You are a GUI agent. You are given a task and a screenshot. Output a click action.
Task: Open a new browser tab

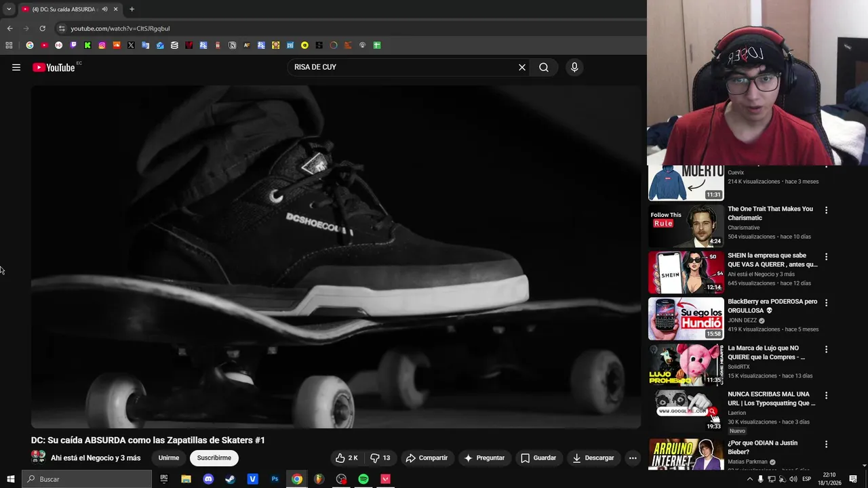pos(132,9)
